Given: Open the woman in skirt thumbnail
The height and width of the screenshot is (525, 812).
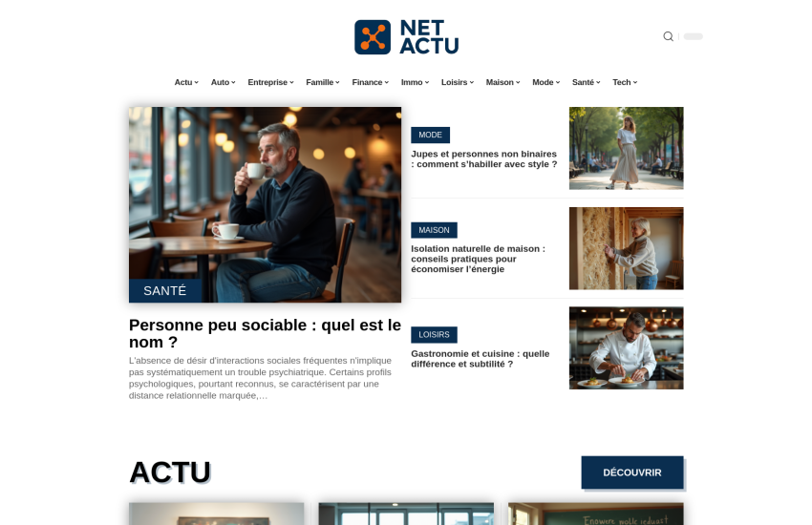Looking at the screenshot, I should click(626, 149).
